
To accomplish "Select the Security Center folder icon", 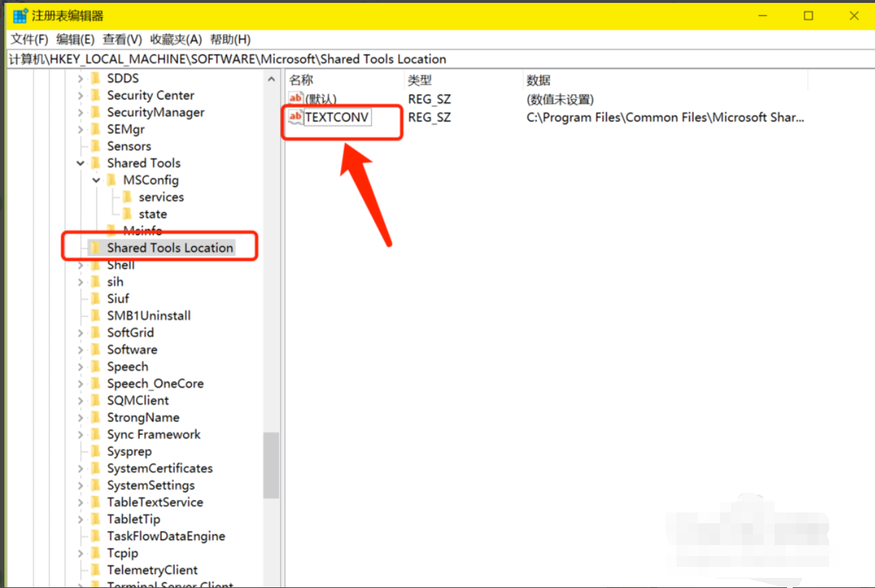I will 95,95.
